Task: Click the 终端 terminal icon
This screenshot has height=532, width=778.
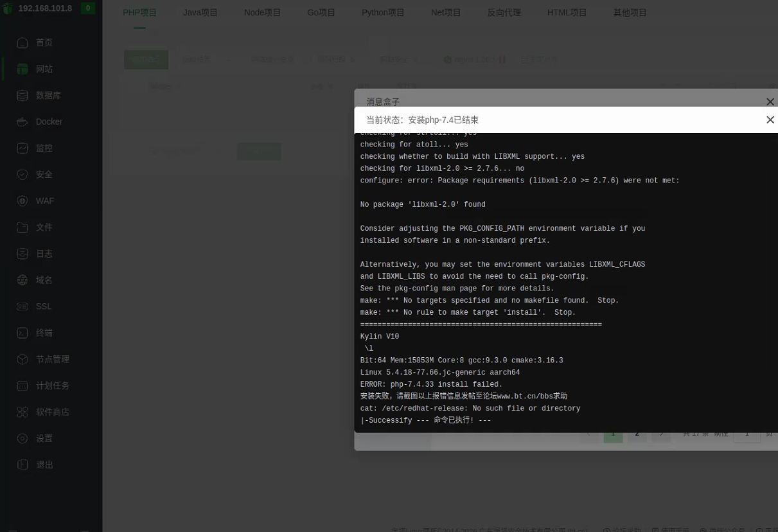Action: click(22, 333)
